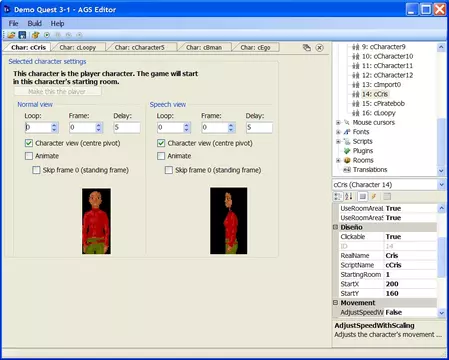Click the Properties grid view icon

(363, 196)
